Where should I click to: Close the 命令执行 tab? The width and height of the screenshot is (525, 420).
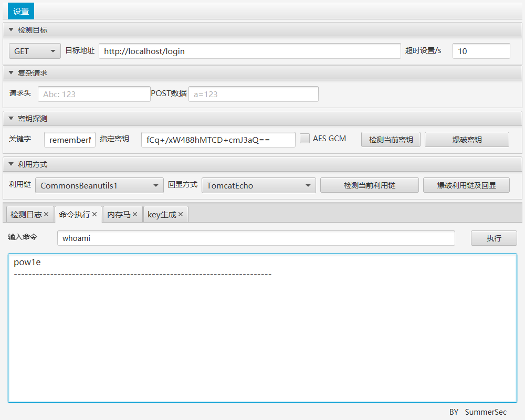click(x=94, y=215)
